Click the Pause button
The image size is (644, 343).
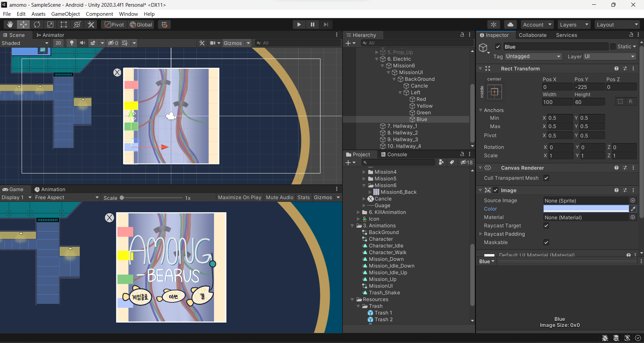(312, 24)
